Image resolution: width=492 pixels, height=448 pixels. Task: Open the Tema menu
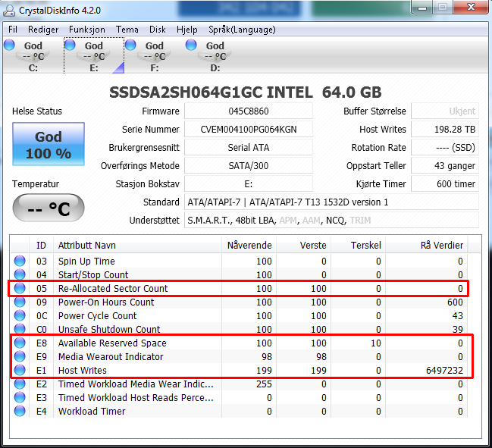(x=127, y=30)
